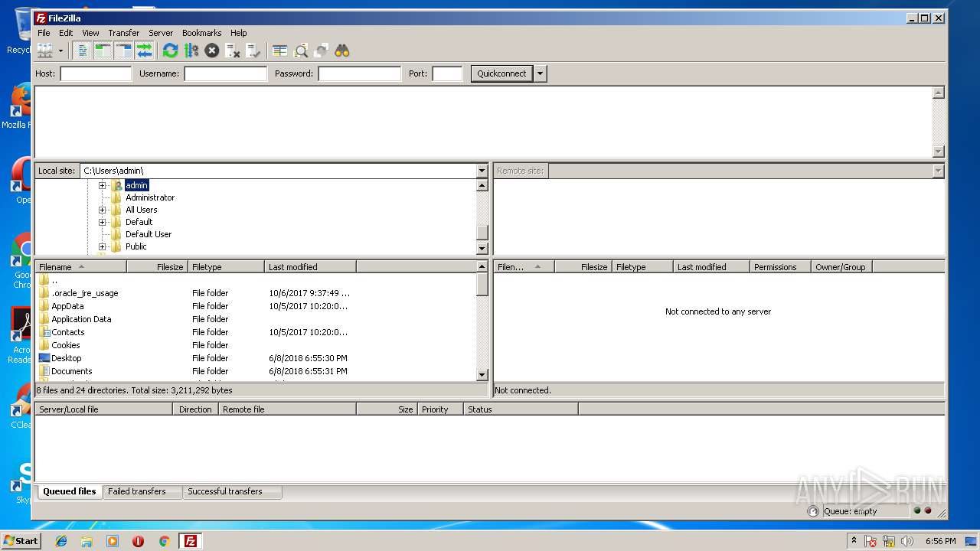Image resolution: width=980 pixels, height=551 pixels.
Task: Open Quickconnect history dropdown arrow
Action: 540,73
